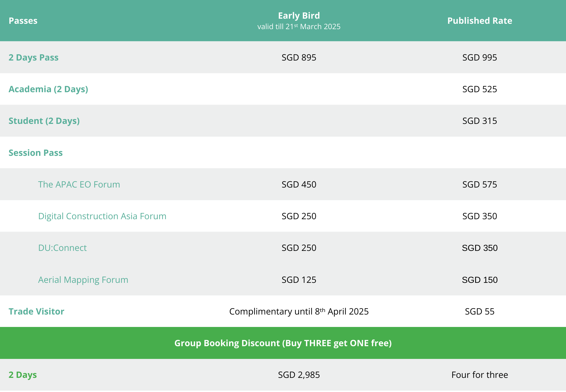566x392 pixels.
Task: Select the SGD 450 early bird price
Action: [x=299, y=184]
